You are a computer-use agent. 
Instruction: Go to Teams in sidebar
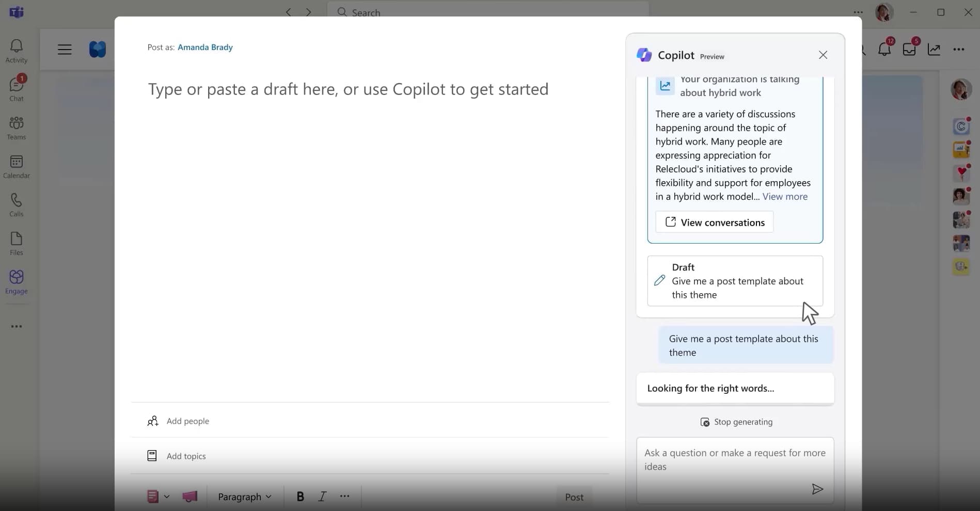point(17,128)
